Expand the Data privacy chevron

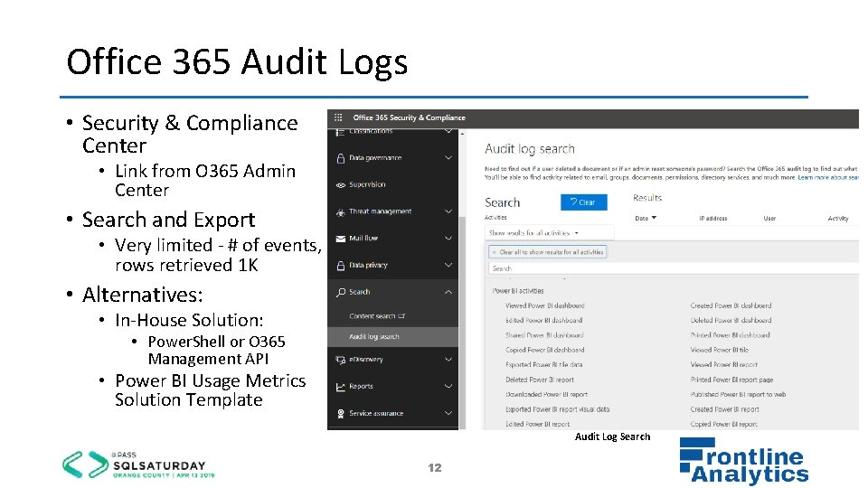pyautogui.click(x=448, y=265)
